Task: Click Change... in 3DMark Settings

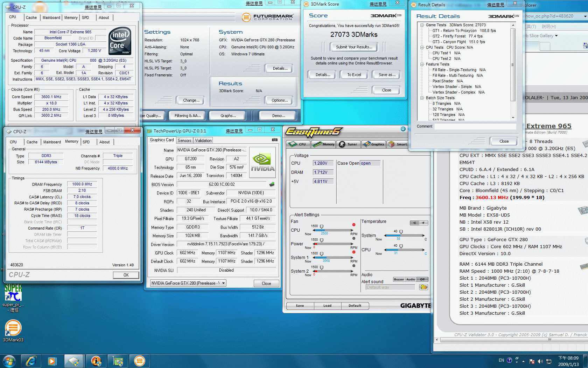Action: pos(191,100)
